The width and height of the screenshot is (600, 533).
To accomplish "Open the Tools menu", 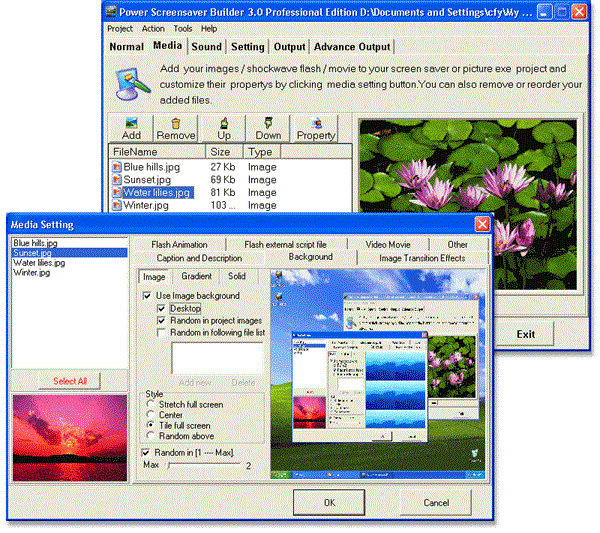I will point(183,29).
